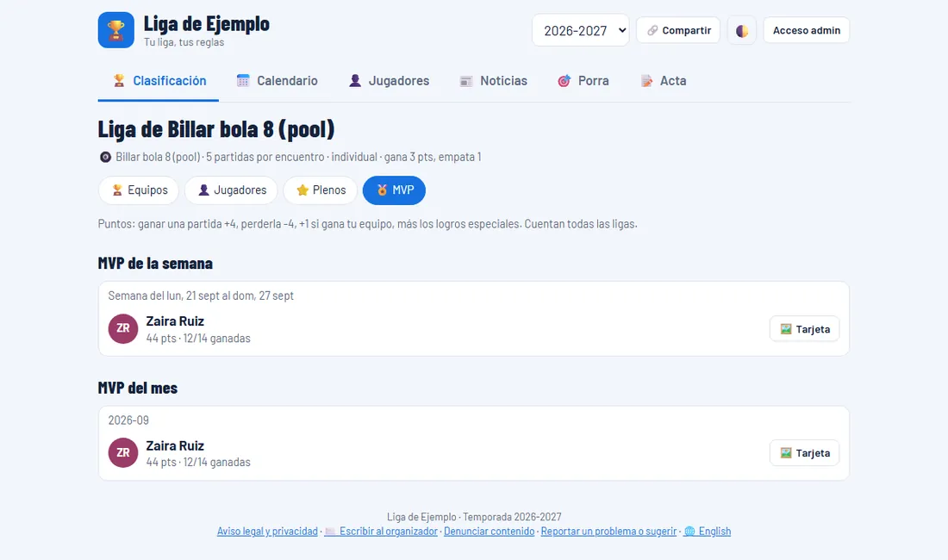The image size is (948, 560).
Task: Click the ZR avatar in MVP del mes
Action: [x=123, y=452]
